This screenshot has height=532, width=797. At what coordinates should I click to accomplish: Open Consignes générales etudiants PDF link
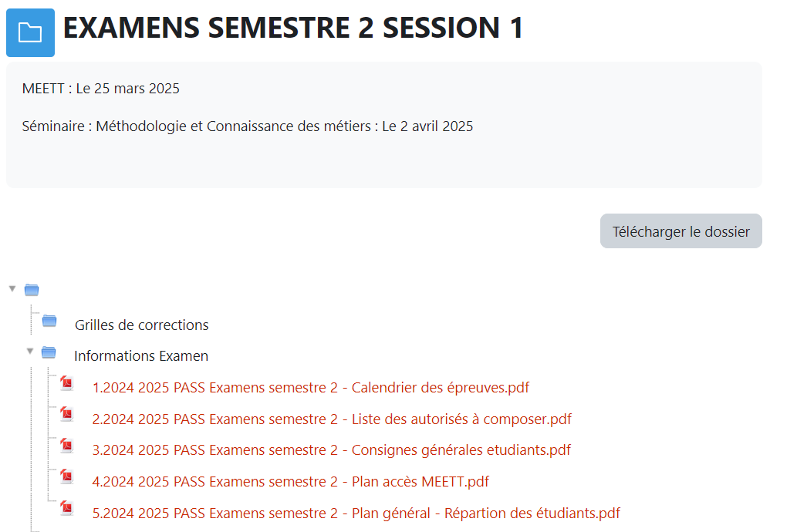pyautogui.click(x=331, y=450)
